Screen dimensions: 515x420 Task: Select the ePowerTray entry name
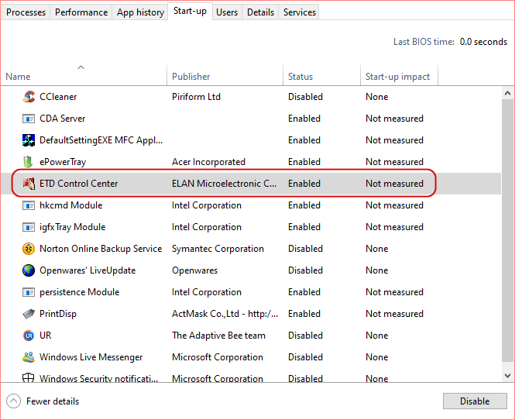point(63,162)
